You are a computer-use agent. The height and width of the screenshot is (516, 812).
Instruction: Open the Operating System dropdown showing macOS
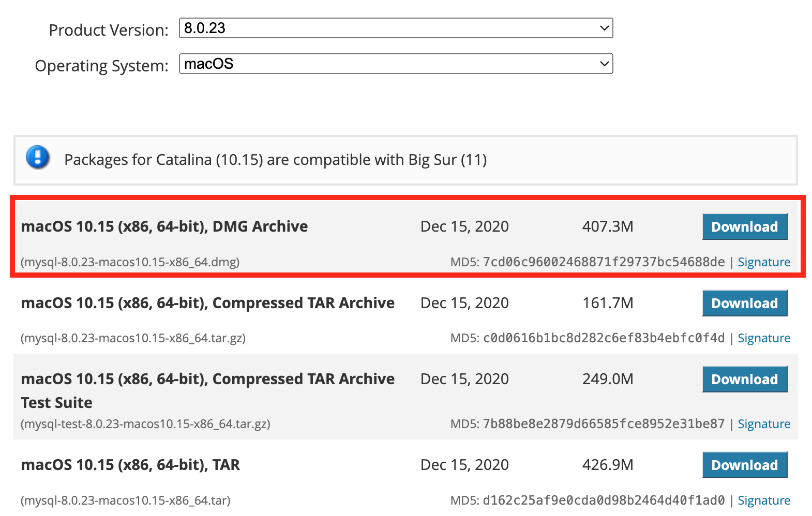(x=396, y=64)
